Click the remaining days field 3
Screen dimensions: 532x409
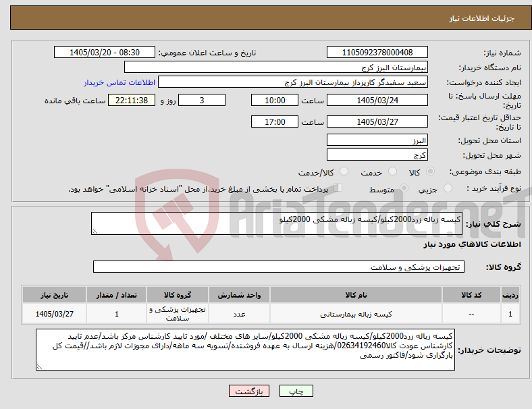point(202,100)
